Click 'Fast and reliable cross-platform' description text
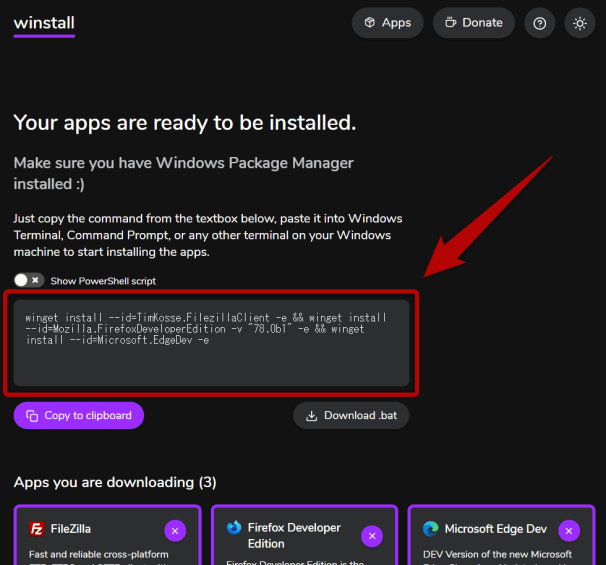Image resolution: width=606 pixels, height=565 pixels. point(99,554)
